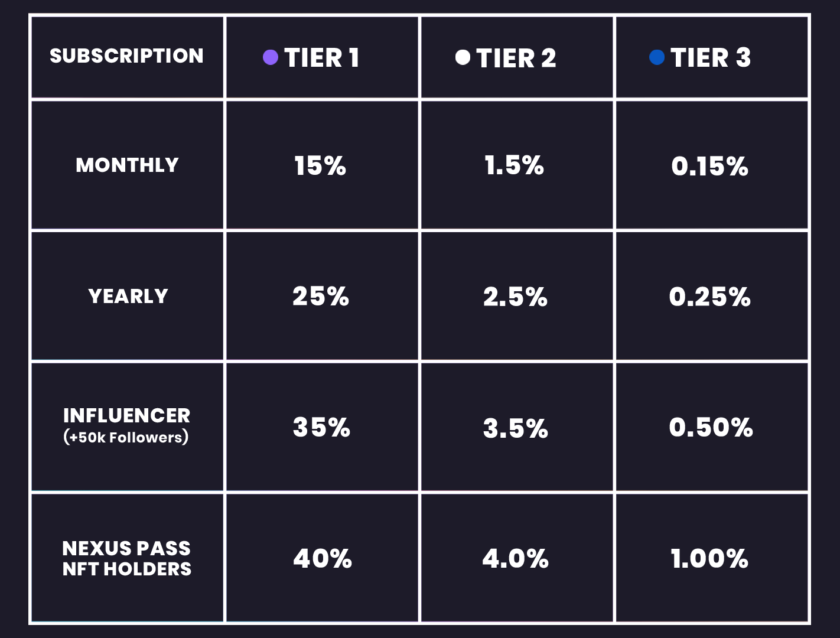Select the Yearly row label

(128, 296)
